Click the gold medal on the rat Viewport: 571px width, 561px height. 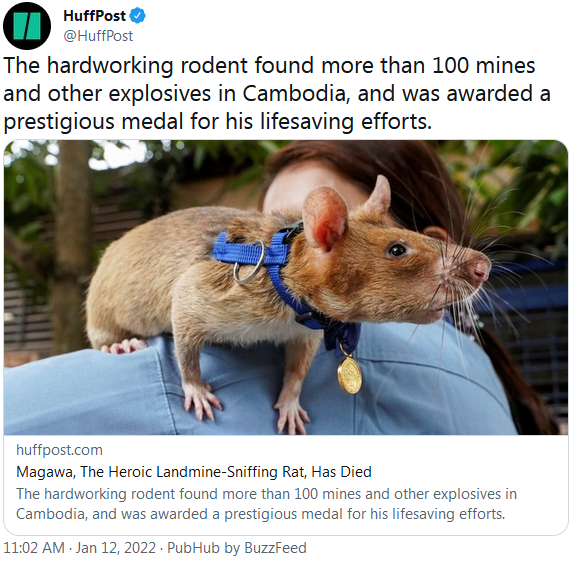point(349,375)
